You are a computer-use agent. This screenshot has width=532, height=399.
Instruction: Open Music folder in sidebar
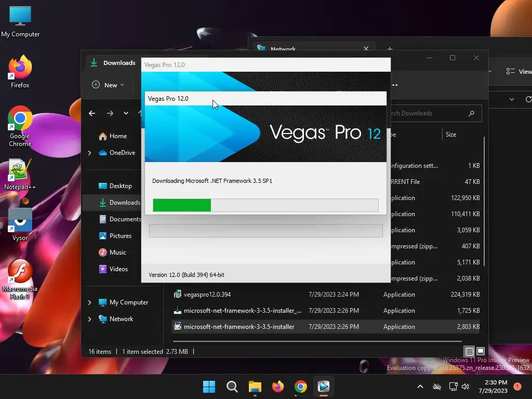pyautogui.click(x=113, y=252)
